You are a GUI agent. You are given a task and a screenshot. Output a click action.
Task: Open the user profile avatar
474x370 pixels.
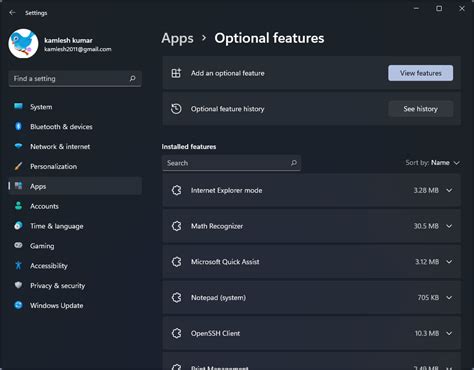pos(23,44)
